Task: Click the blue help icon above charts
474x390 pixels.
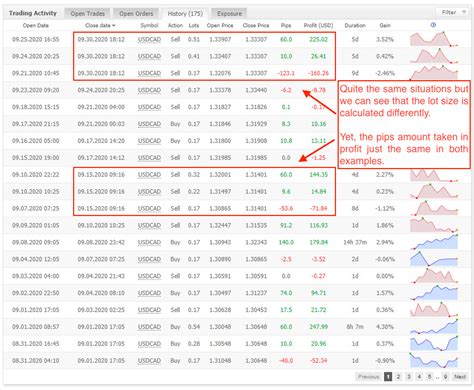Action: tap(433, 25)
